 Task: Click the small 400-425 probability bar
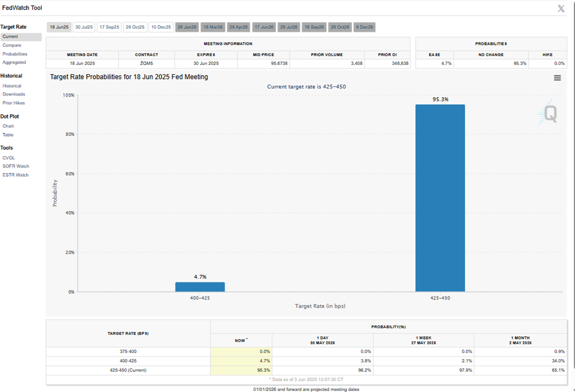(200, 287)
